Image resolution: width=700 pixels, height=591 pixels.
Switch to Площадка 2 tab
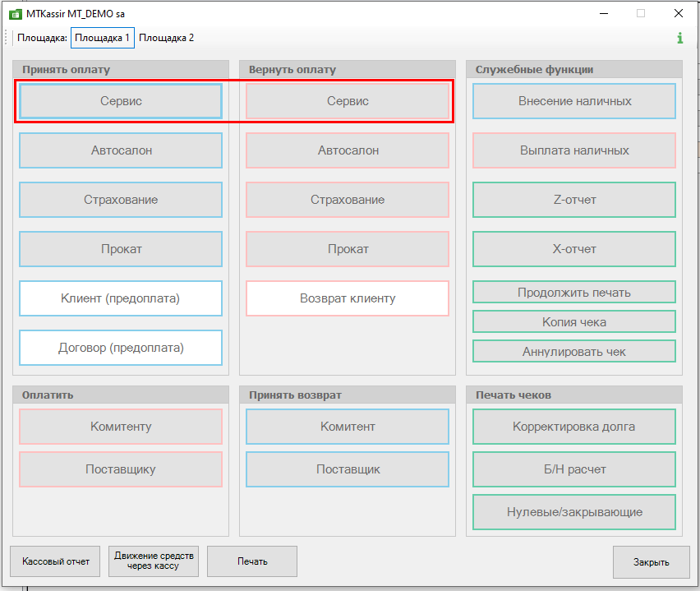point(167,38)
